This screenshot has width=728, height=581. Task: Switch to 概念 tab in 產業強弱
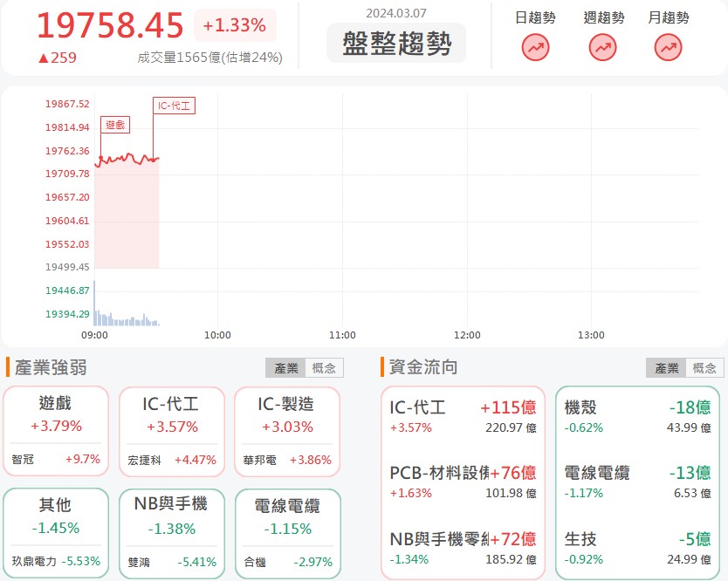coord(324,368)
